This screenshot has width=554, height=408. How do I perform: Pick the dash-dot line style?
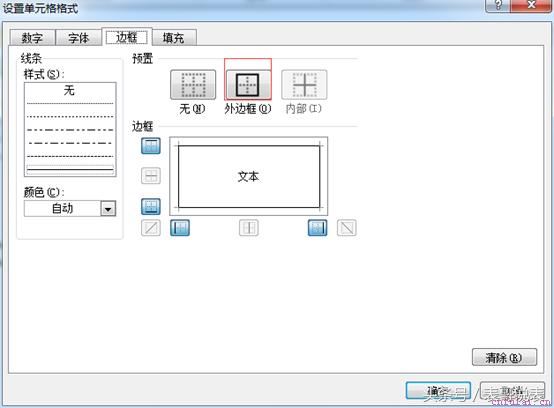pyautogui.click(x=70, y=143)
